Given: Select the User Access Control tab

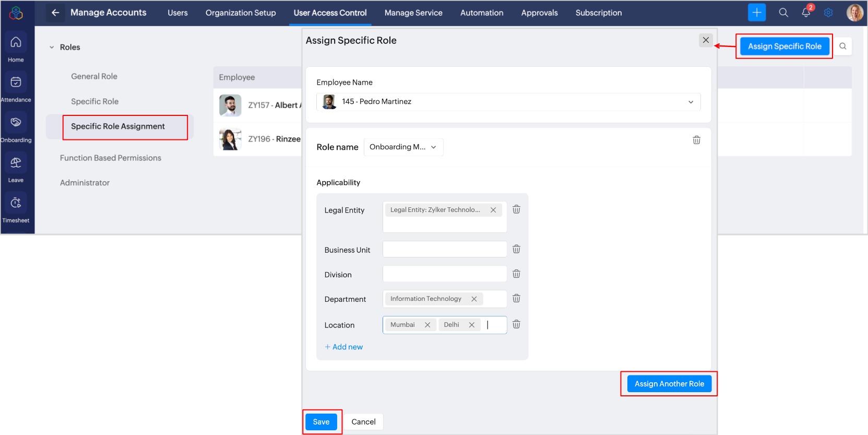Looking at the screenshot, I should tap(330, 13).
